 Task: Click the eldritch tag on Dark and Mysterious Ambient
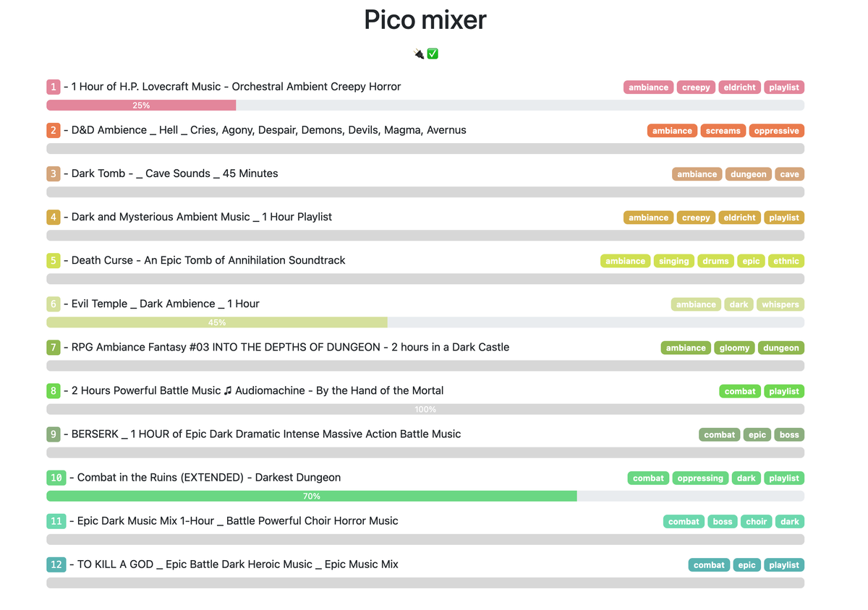click(739, 217)
